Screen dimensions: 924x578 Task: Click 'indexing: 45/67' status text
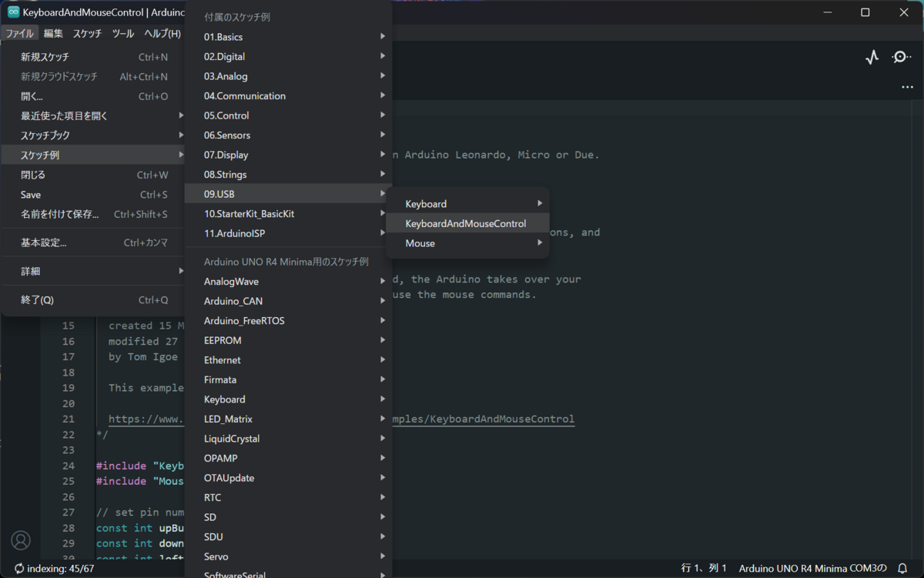point(60,568)
